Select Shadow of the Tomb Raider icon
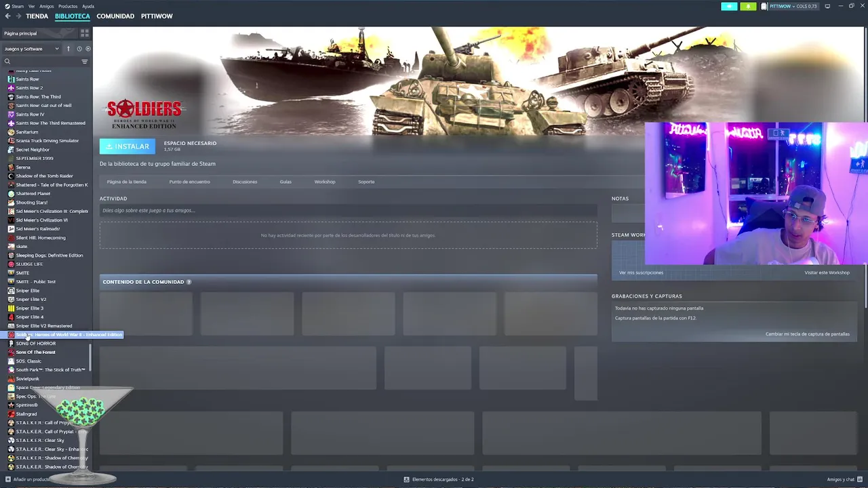Screen dimensions: 868x488 point(11,176)
